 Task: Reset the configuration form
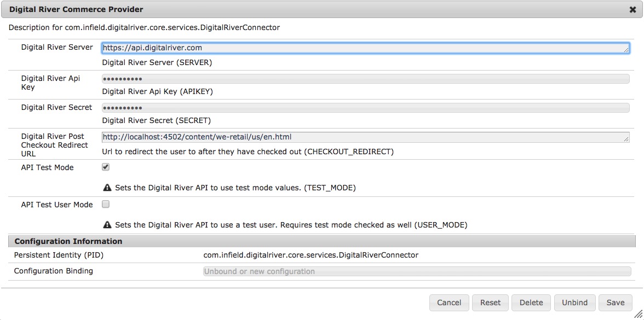tap(490, 302)
